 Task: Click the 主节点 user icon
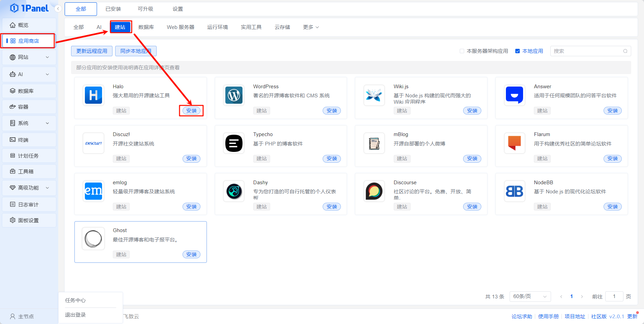pyautogui.click(x=12, y=316)
